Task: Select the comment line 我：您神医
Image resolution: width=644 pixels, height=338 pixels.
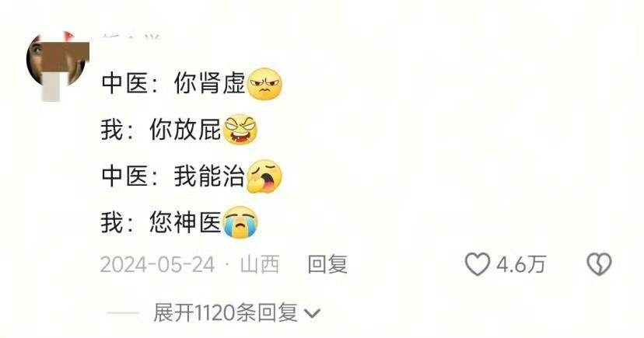Action: pyautogui.click(x=180, y=222)
